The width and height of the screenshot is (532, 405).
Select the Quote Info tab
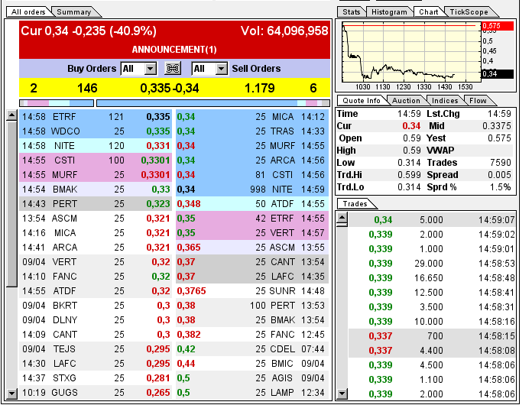362,100
